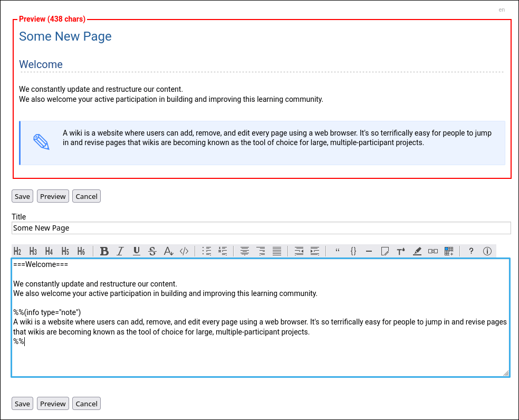Image resolution: width=519 pixels, height=420 pixels.
Task: Insert a horizontal rule
Action: click(x=369, y=251)
